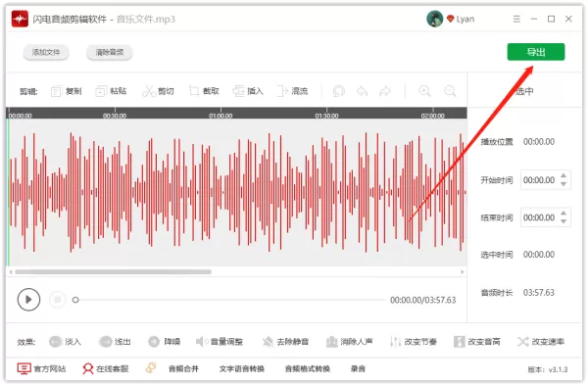Click the audio duration value 03:57.63
Image resolution: width=588 pixels, height=386 pixels.
538,292
